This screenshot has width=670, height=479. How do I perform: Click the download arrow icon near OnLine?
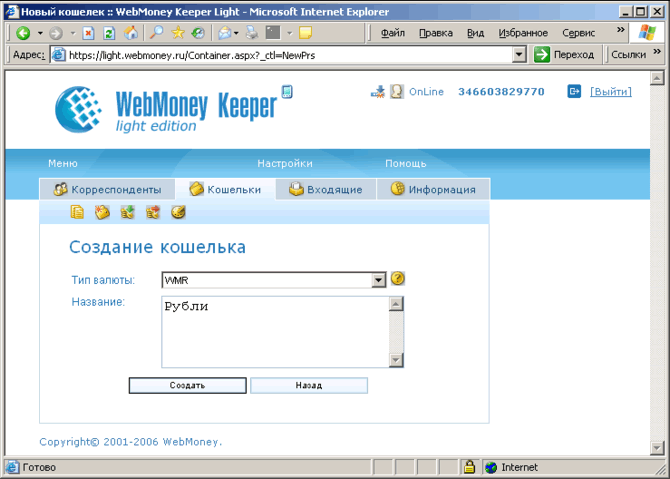pyautogui.click(x=378, y=91)
